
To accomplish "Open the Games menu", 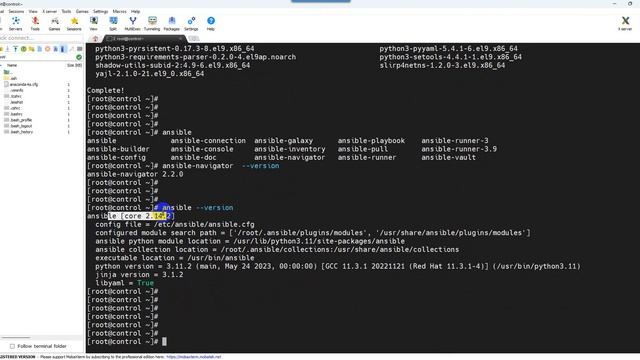I will [82, 11].
